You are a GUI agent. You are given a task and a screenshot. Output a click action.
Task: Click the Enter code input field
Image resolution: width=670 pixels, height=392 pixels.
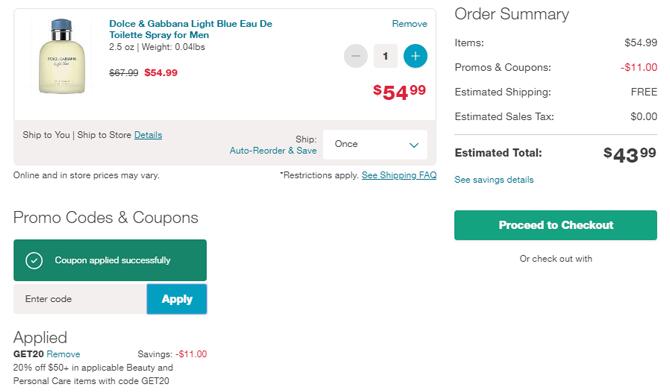pos(80,299)
